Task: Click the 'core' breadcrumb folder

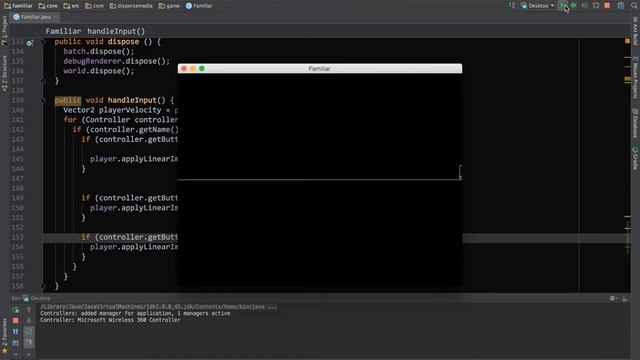Action: point(48,6)
